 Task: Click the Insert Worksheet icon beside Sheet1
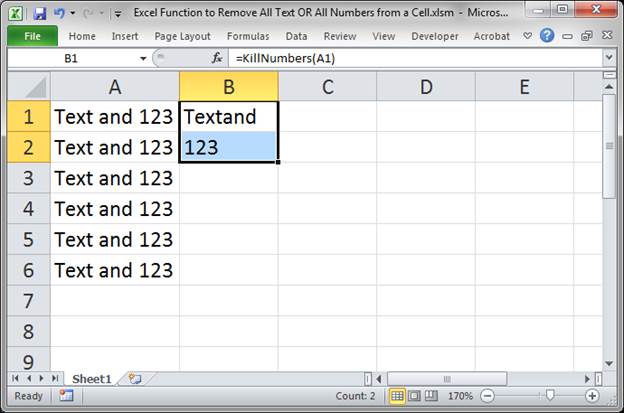click(134, 379)
